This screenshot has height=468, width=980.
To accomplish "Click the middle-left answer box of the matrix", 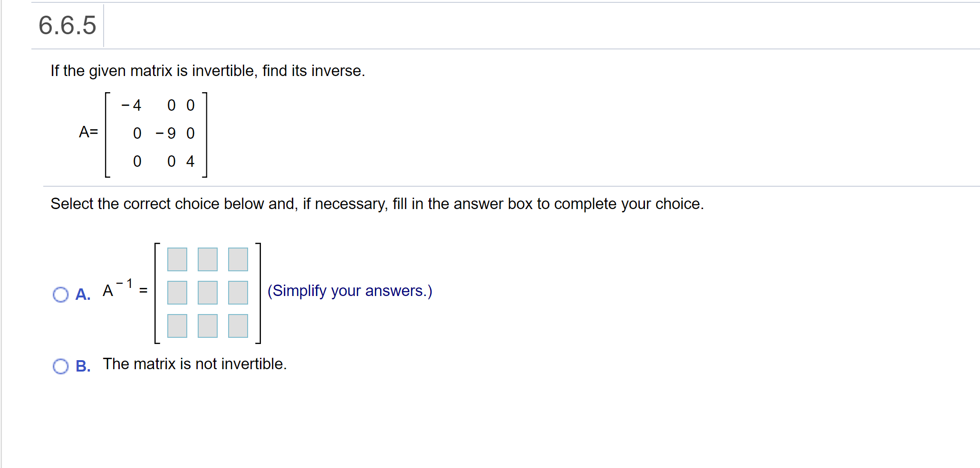I will (176, 292).
